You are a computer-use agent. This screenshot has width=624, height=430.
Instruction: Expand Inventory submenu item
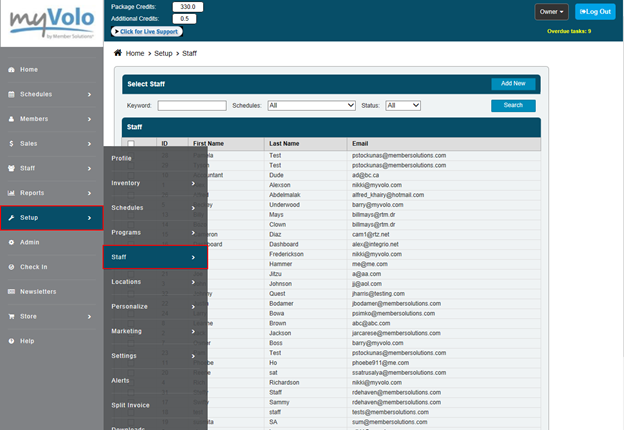(155, 183)
